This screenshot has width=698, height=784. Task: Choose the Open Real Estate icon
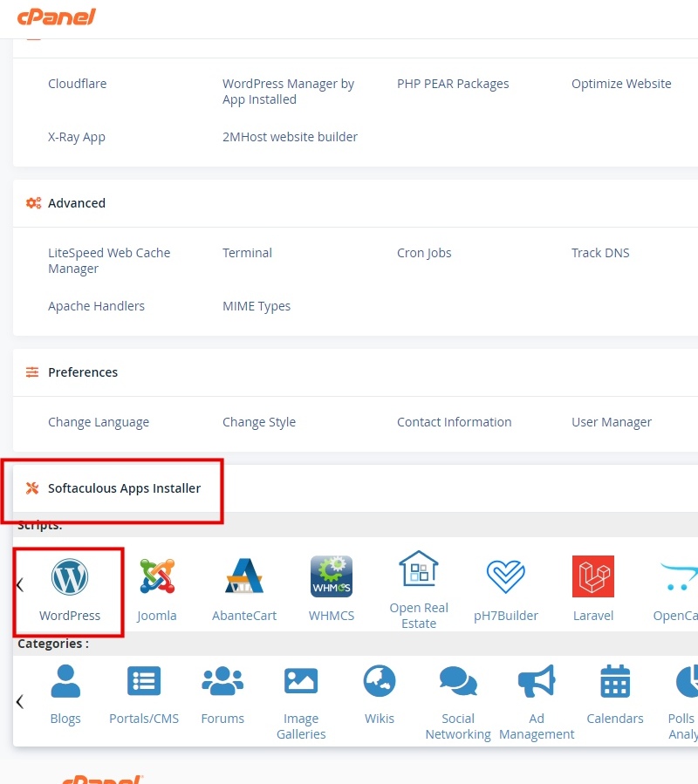(x=419, y=571)
